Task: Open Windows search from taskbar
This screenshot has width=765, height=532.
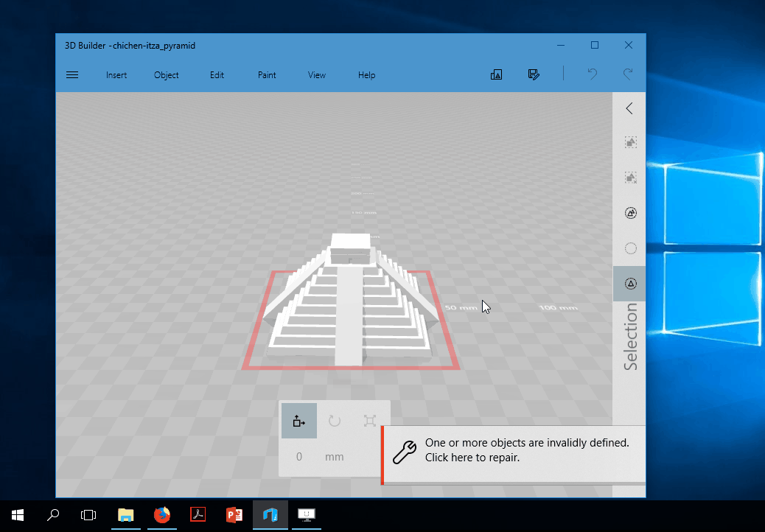Action: (52, 515)
